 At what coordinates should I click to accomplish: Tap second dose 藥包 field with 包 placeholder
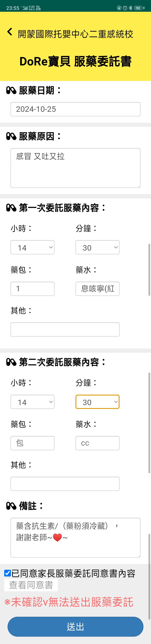[33, 443]
